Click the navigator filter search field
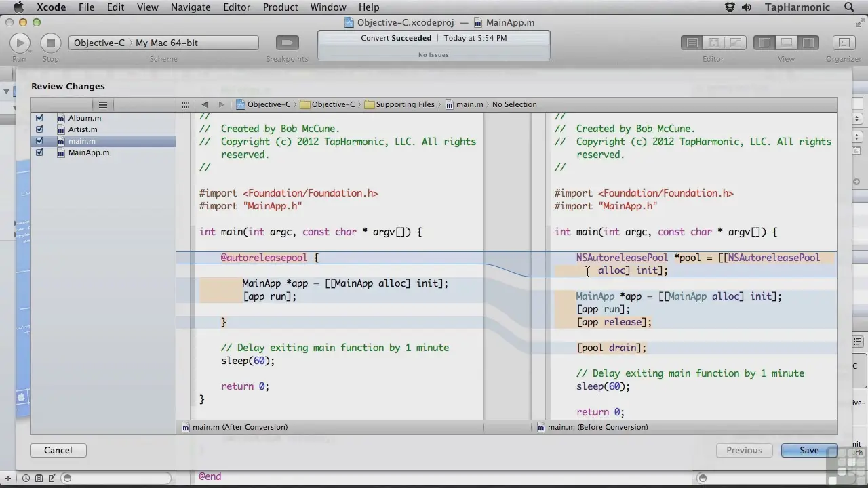The image size is (868, 488). [x=116, y=479]
